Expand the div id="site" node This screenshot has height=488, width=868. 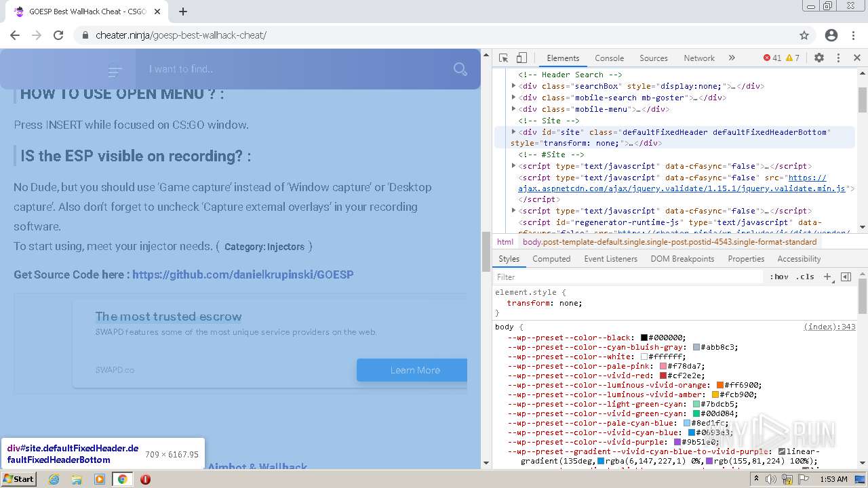pos(513,132)
